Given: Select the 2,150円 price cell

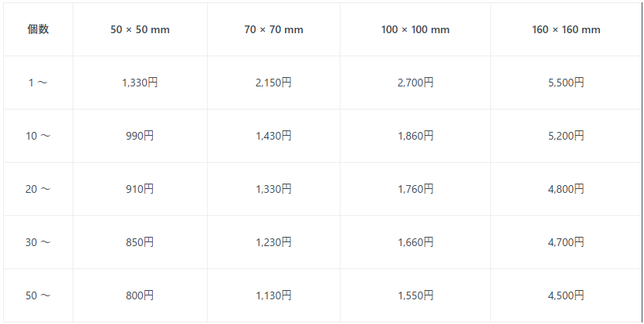Looking at the screenshot, I should click(273, 83).
